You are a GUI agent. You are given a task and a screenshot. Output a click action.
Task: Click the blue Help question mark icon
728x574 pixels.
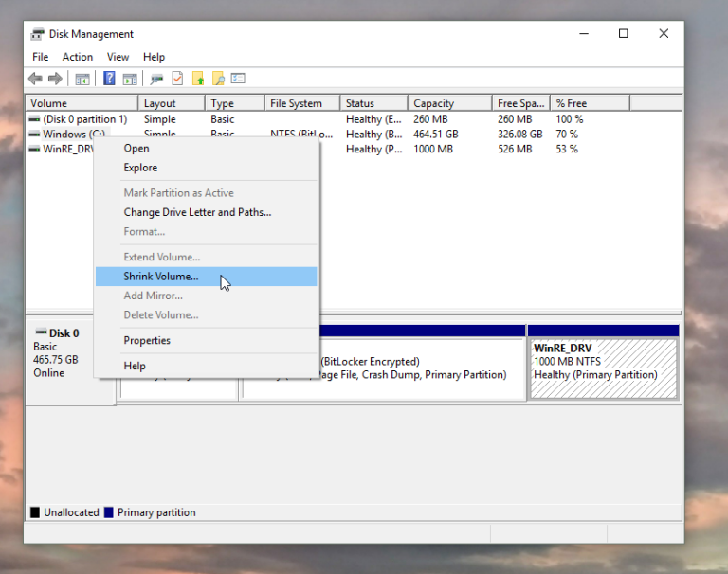pyautogui.click(x=109, y=79)
